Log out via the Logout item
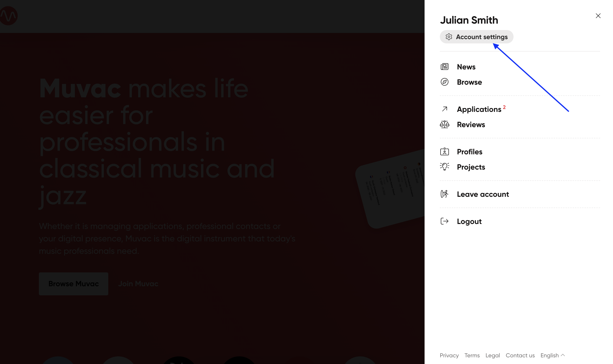This screenshot has width=613, height=364. pyautogui.click(x=469, y=222)
